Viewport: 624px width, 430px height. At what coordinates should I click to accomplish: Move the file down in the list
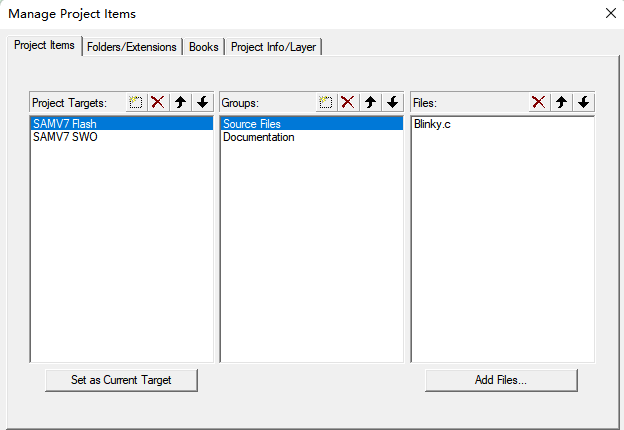tap(583, 103)
